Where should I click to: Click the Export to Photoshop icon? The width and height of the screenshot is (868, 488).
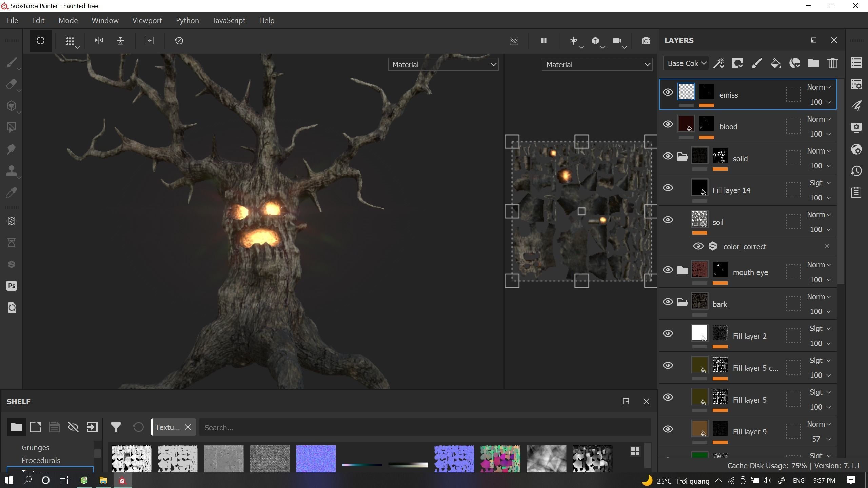pyautogui.click(x=12, y=286)
